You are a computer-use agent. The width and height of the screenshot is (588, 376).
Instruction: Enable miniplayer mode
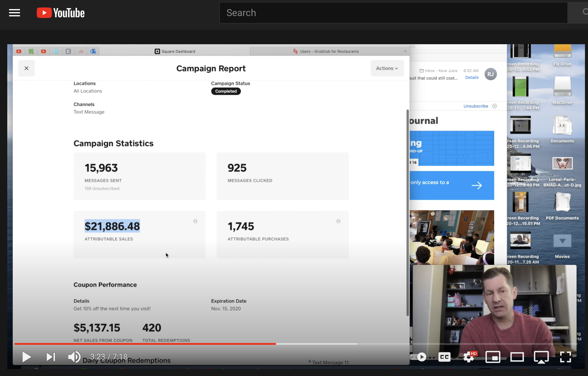[493, 357]
